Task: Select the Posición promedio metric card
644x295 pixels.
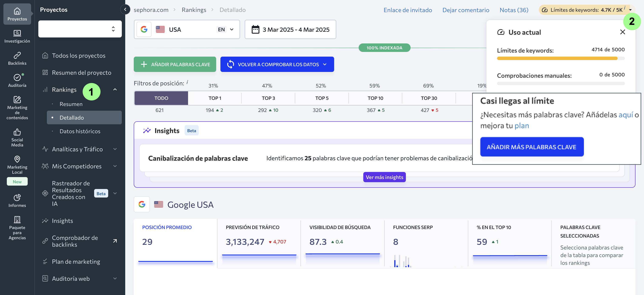Action: 175,243
